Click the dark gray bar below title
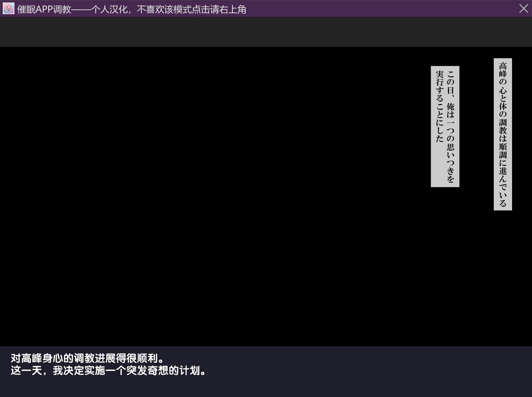Screen dimensions: 532x397 click(266, 32)
